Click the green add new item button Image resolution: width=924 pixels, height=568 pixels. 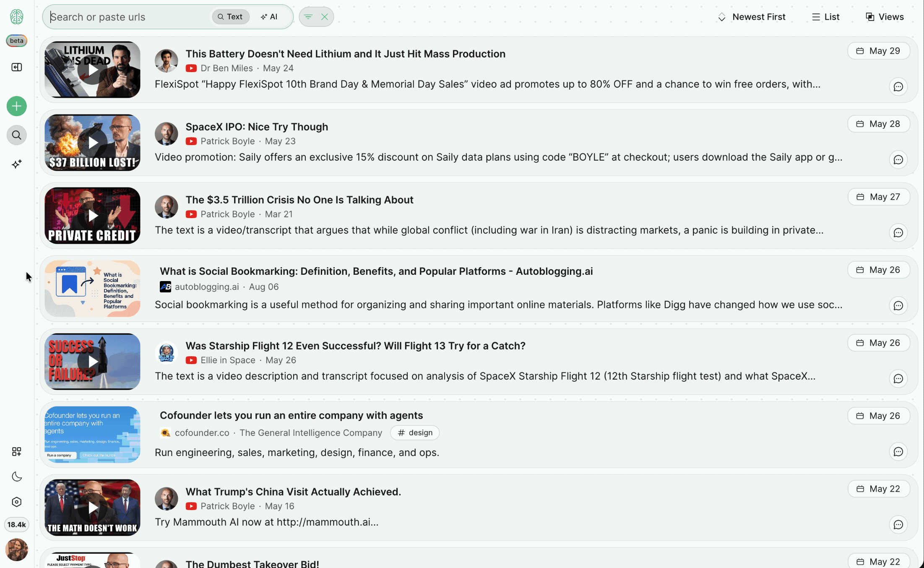click(17, 106)
